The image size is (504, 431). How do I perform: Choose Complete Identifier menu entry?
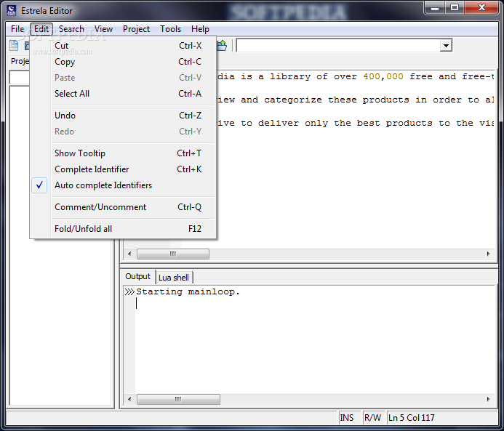click(x=124, y=169)
